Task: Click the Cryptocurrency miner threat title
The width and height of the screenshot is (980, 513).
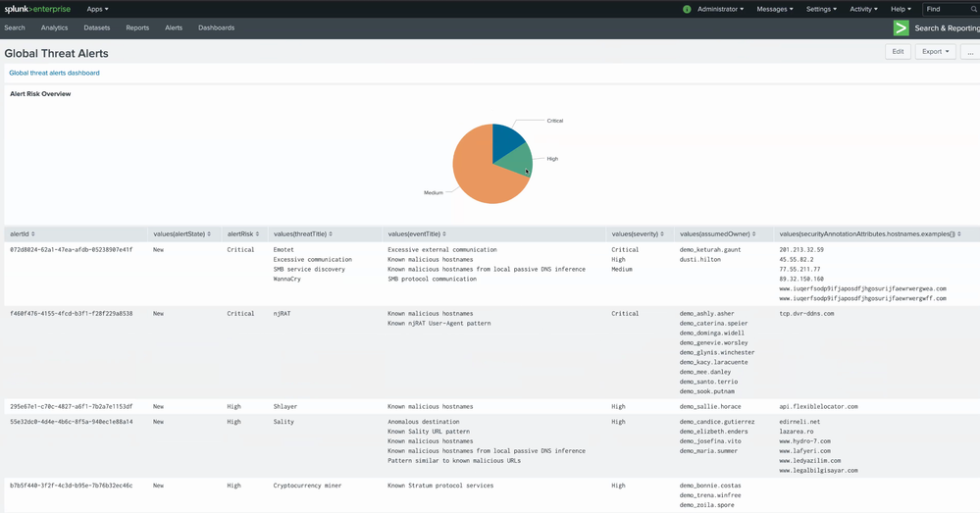Action: pos(307,486)
